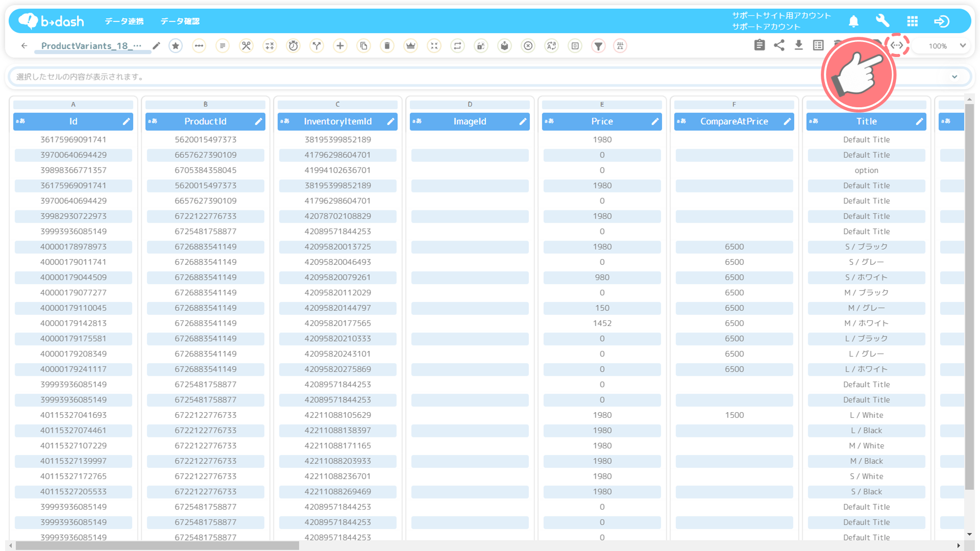Select InventoryItemId cell 42078702108829
The height and width of the screenshot is (551, 980).
[x=338, y=216]
